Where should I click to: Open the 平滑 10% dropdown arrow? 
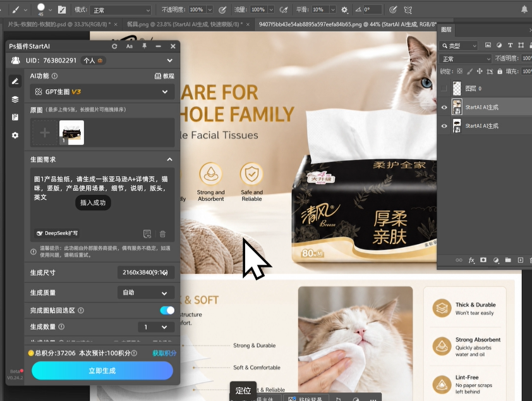pyautogui.click(x=333, y=10)
